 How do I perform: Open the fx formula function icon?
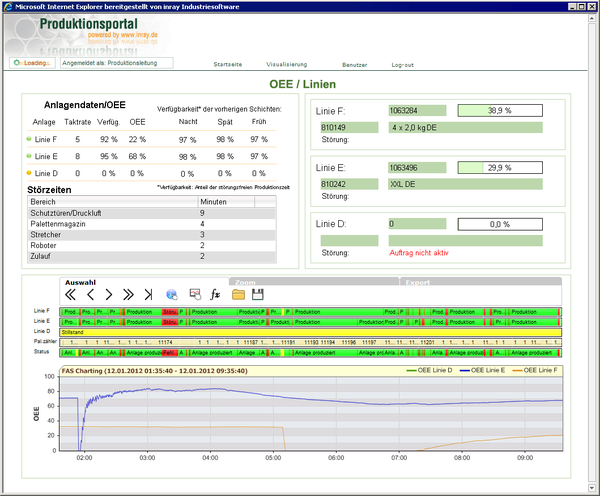coord(215,294)
